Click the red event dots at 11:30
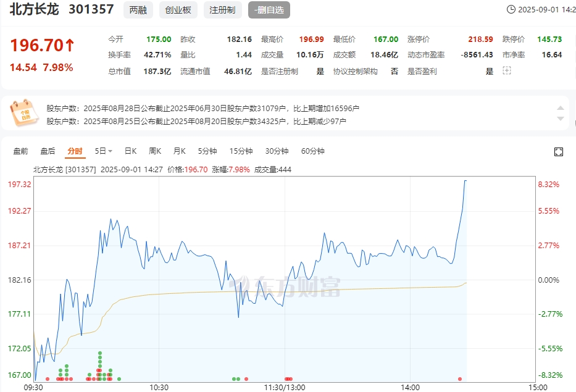This screenshot has width=576, height=392. [289, 379]
